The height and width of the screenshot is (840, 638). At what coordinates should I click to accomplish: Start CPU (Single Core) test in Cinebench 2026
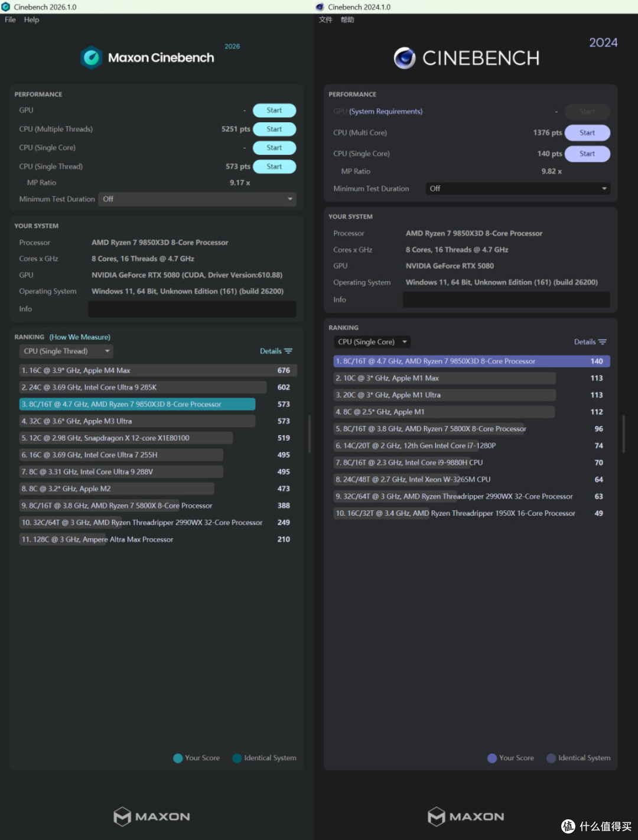coord(274,148)
